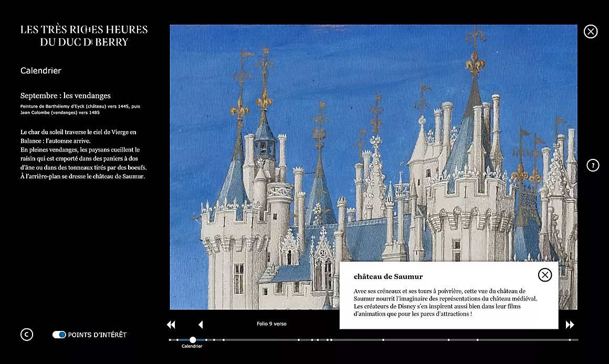Click the 'Folio 9 verso' label
The width and height of the screenshot is (609, 364).
(x=271, y=324)
